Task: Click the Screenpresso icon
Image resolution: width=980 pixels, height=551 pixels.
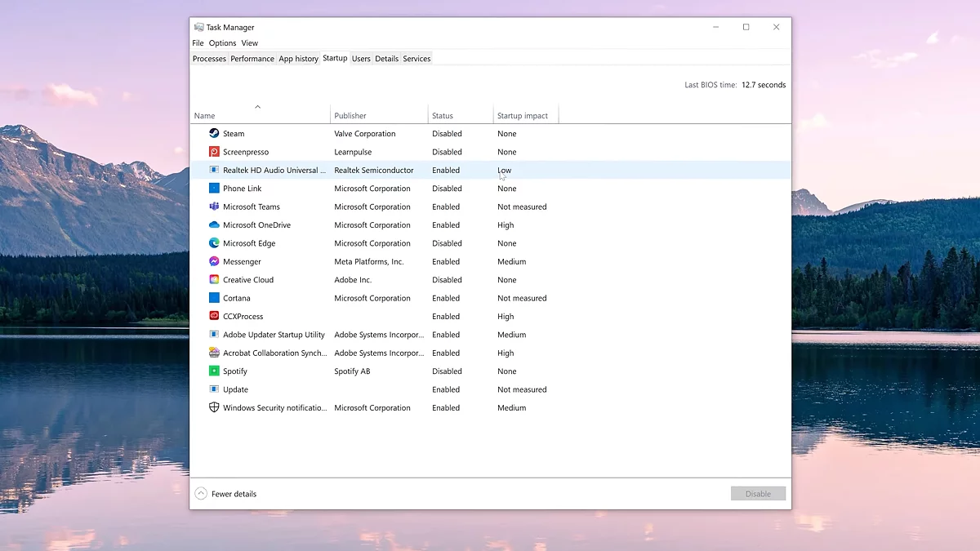Action: 215,151
